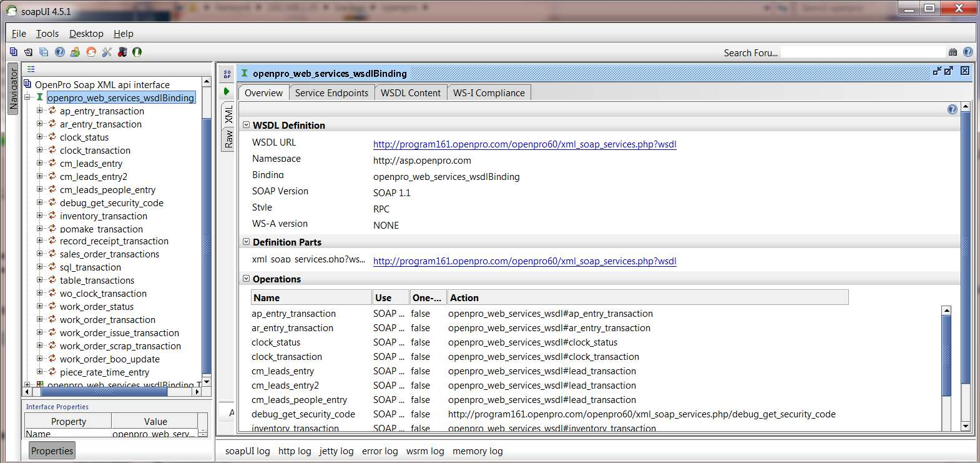Open the Tools menu
The width and height of the screenshot is (980, 463).
tap(47, 34)
